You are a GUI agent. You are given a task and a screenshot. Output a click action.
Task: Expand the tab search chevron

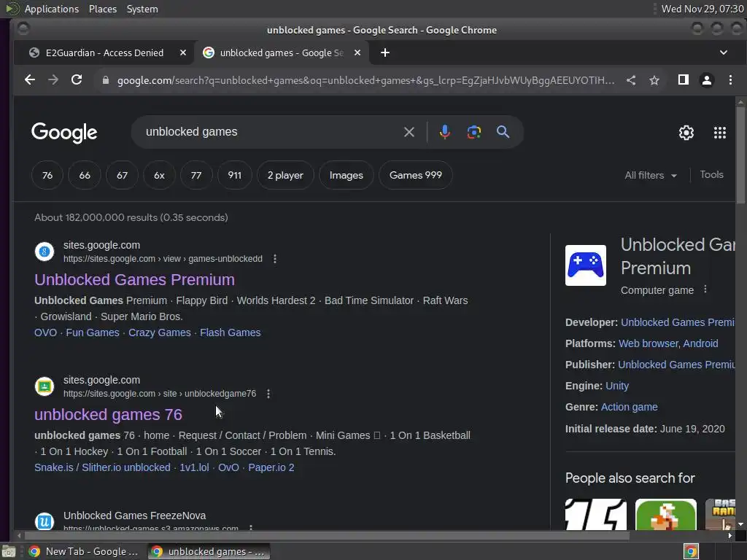[724, 52]
